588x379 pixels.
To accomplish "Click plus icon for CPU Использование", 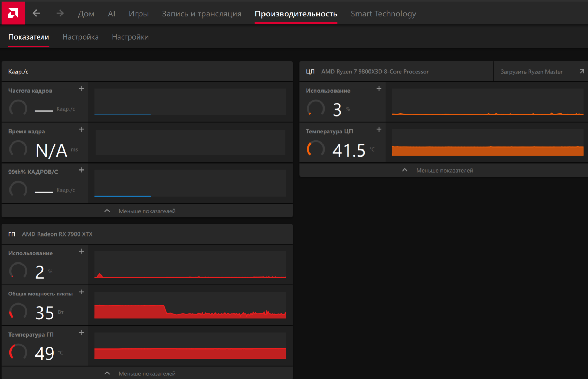I will 379,89.
